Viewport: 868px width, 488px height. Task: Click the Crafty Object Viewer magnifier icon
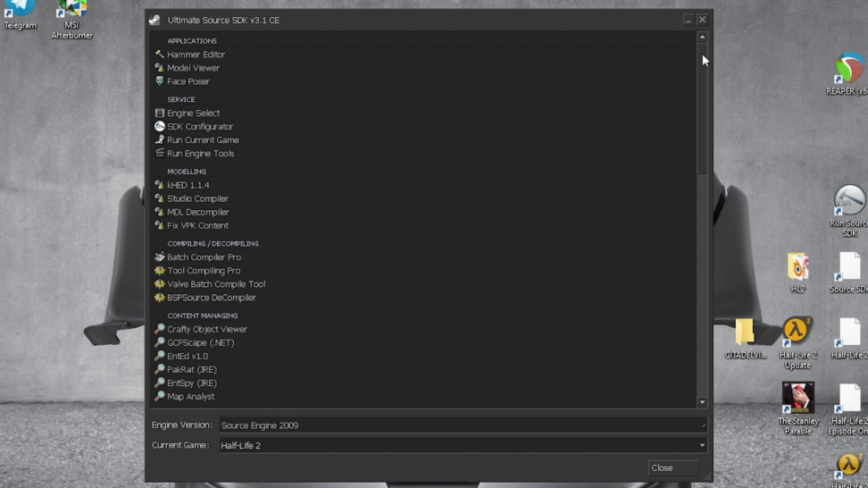(x=160, y=329)
